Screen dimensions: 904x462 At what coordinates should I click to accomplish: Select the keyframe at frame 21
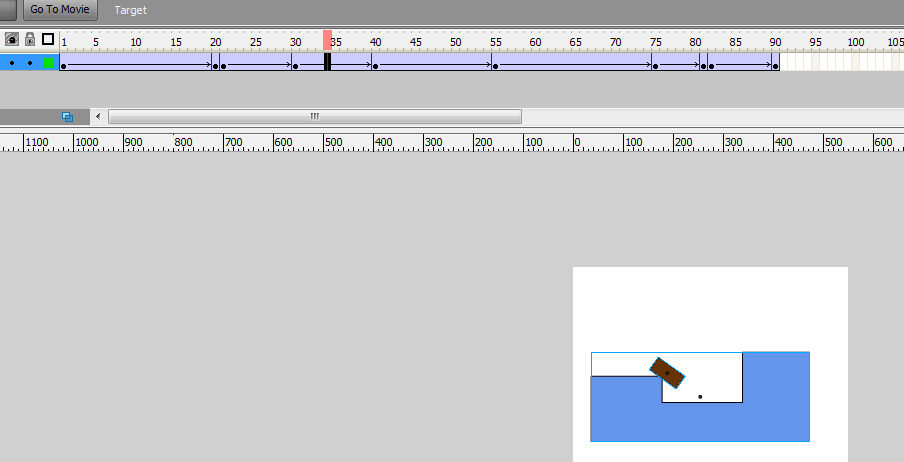(x=224, y=66)
